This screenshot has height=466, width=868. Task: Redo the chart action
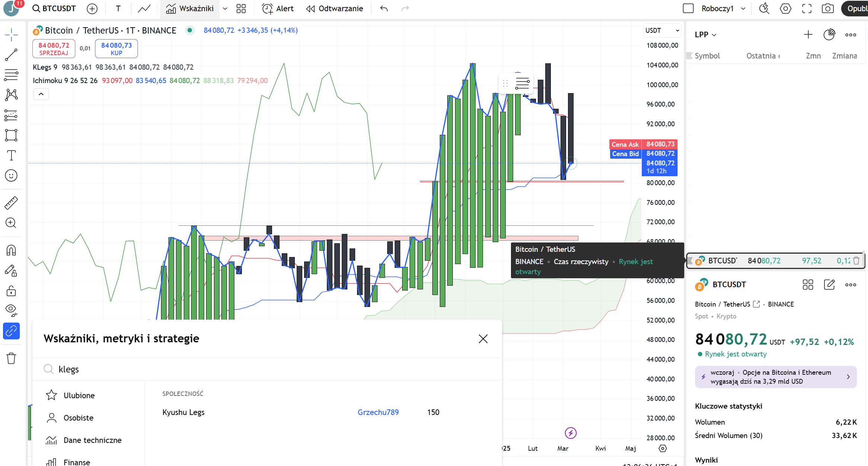(x=405, y=9)
